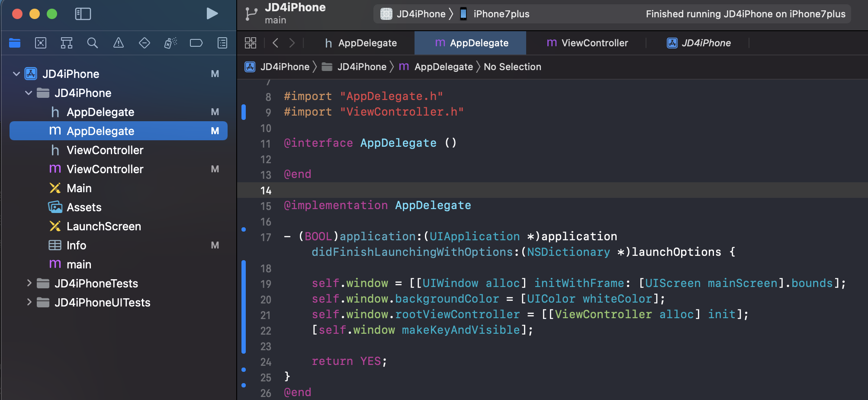Expand the JD4iPhoneTests folder

pyautogui.click(x=29, y=283)
